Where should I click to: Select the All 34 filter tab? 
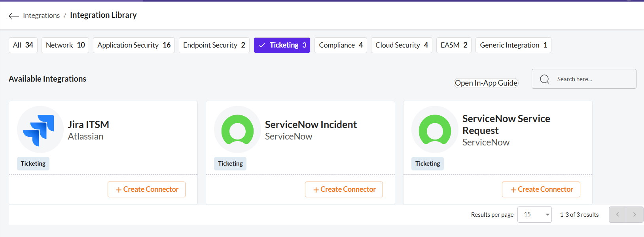[23, 45]
